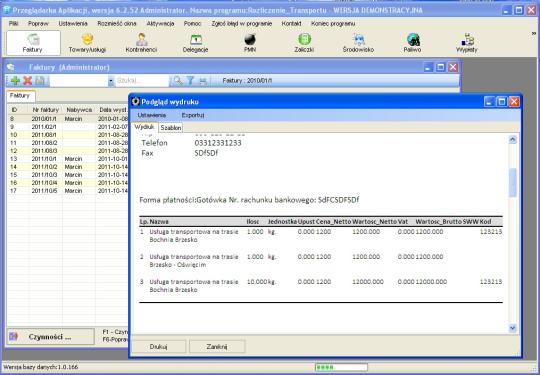Click Koniec programu menu item
Screen dimensions: 540x375
(x=333, y=24)
